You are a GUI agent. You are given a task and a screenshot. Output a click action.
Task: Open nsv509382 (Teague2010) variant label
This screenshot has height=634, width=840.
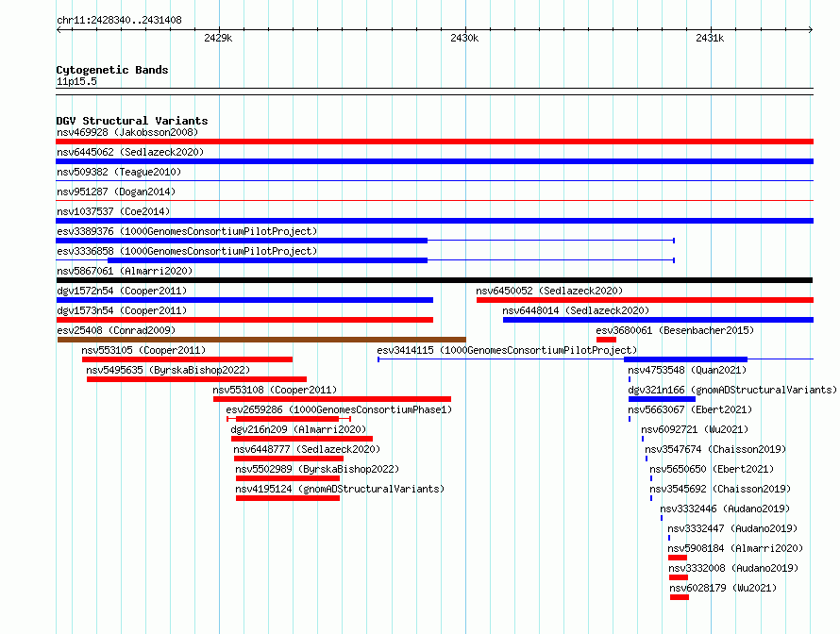coord(119,172)
